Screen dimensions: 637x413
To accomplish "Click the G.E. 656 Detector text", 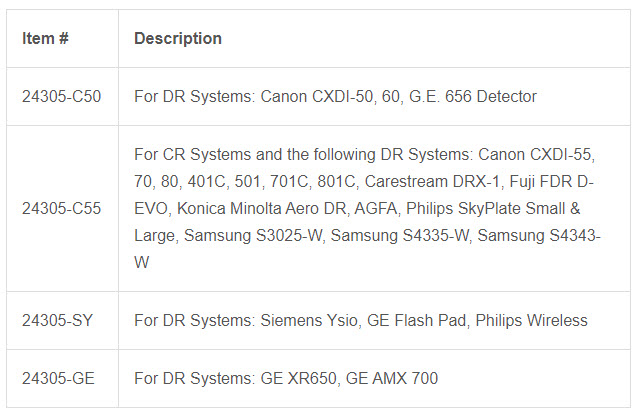I will [472, 97].
